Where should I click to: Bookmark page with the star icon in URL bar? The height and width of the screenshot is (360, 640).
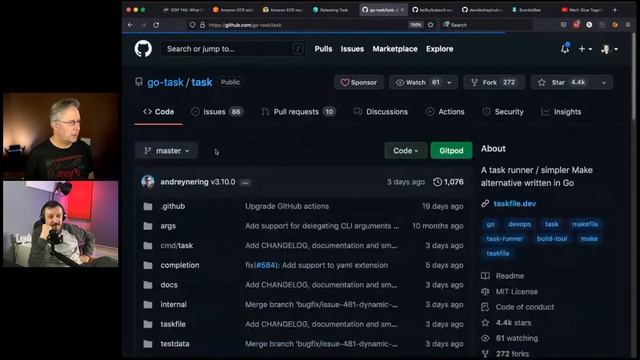(x=431, y=25)
